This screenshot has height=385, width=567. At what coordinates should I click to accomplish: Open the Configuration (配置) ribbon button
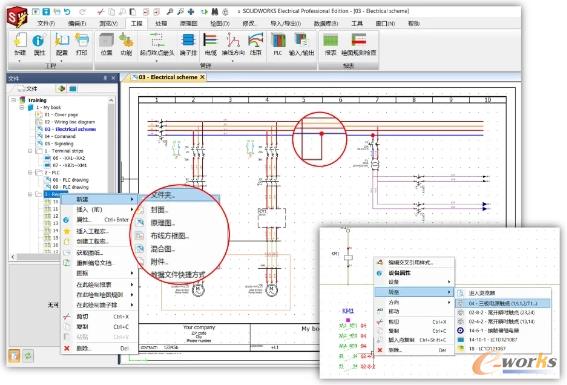coord(62,44)
